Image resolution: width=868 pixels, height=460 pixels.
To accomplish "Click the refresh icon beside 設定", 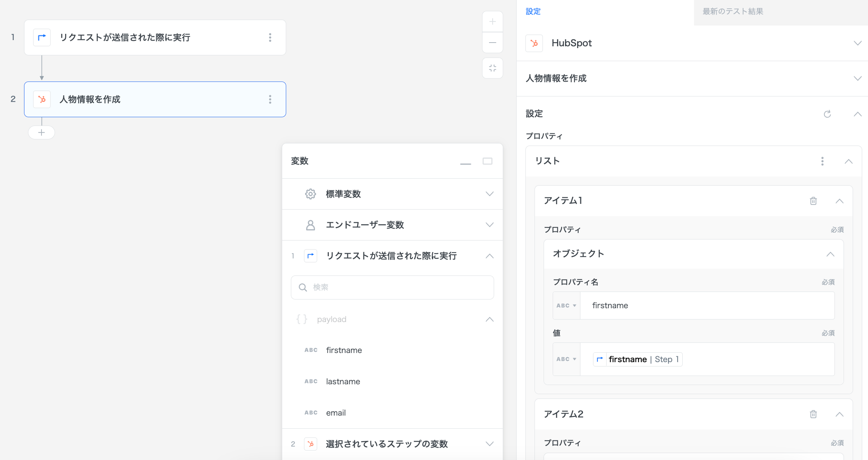I will click(827, 114).
